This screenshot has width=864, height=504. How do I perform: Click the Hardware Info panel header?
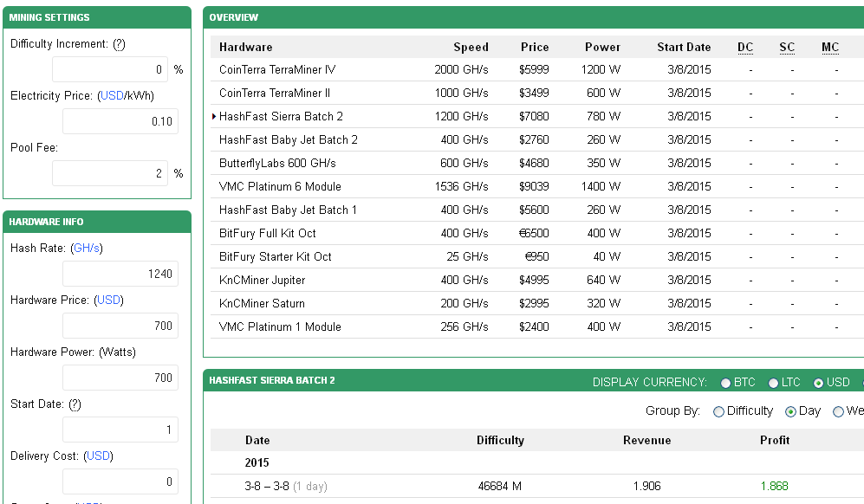(97, 222)
